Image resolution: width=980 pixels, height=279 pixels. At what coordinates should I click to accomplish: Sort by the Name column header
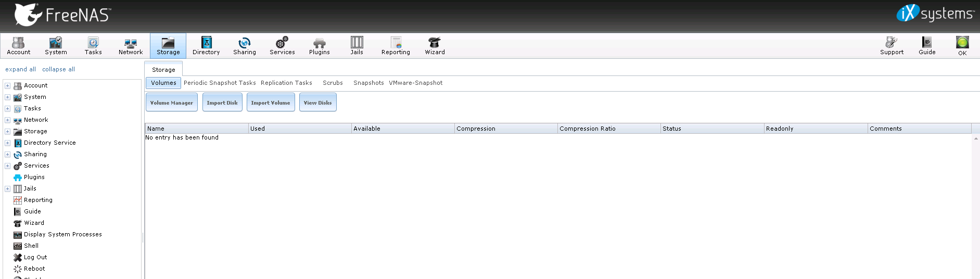coord(197,129)
